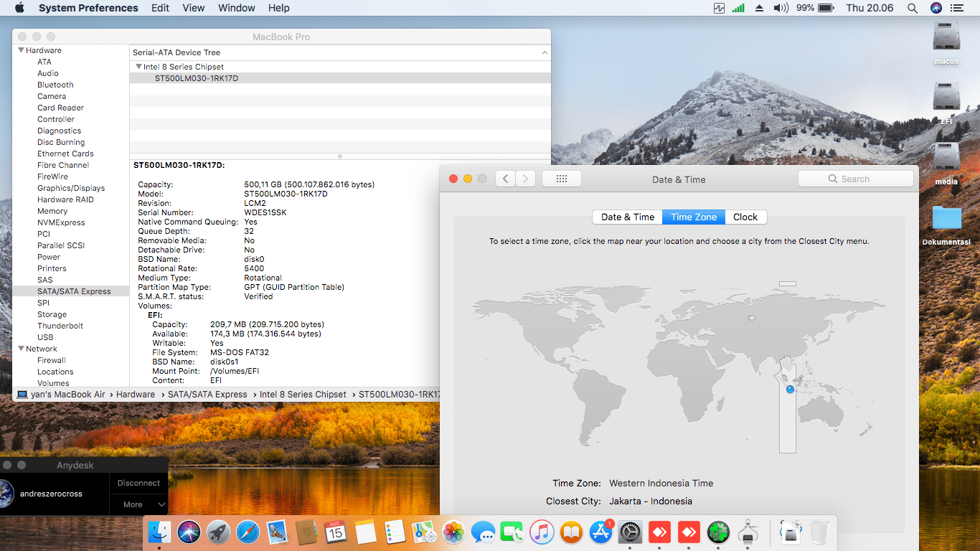980x551 pixels.
Task: Switch to the Clock tab
Action: click(x=745, y=217)
